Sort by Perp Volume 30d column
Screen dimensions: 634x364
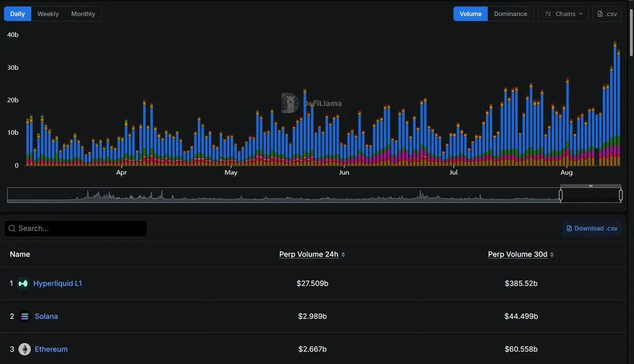pyautogui.click(x=521, y=254)
